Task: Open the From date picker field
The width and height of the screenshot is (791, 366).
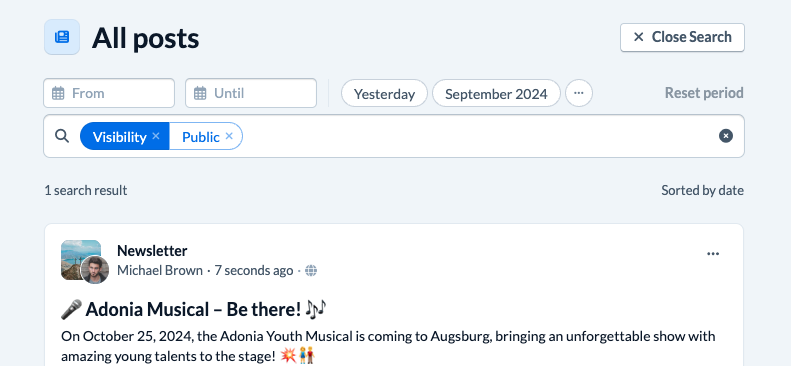Action: coord(109,93)
